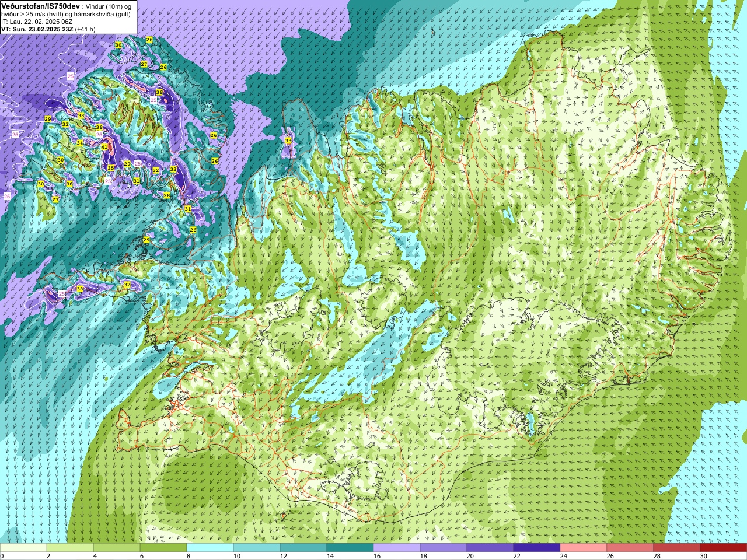Click the legend tick label 20
The width and height of the screenshot is (747, 560).
coord(470,556)
